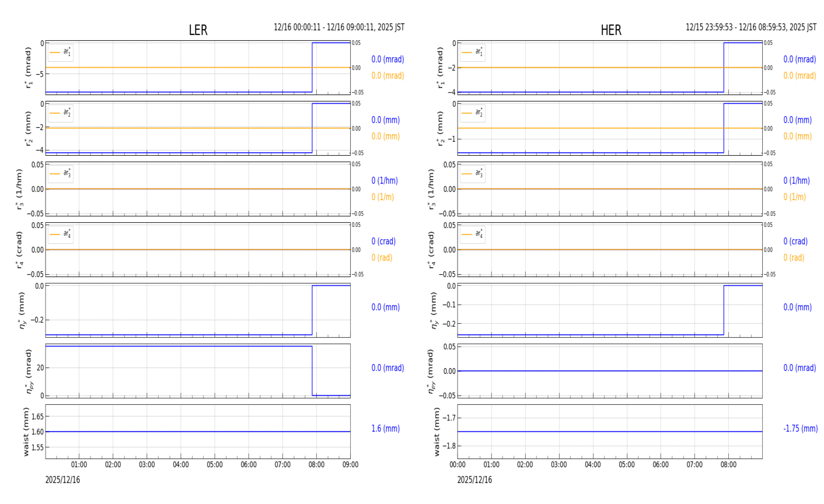Click the 04:00 tick on HER time axis
This screenshot has height=504, width=824.
point(593,465)
